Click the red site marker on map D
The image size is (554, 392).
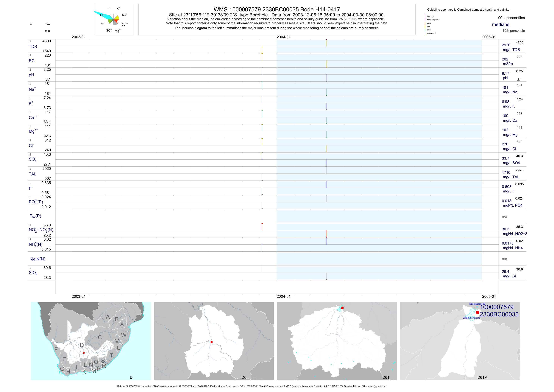tap(84, 353)
